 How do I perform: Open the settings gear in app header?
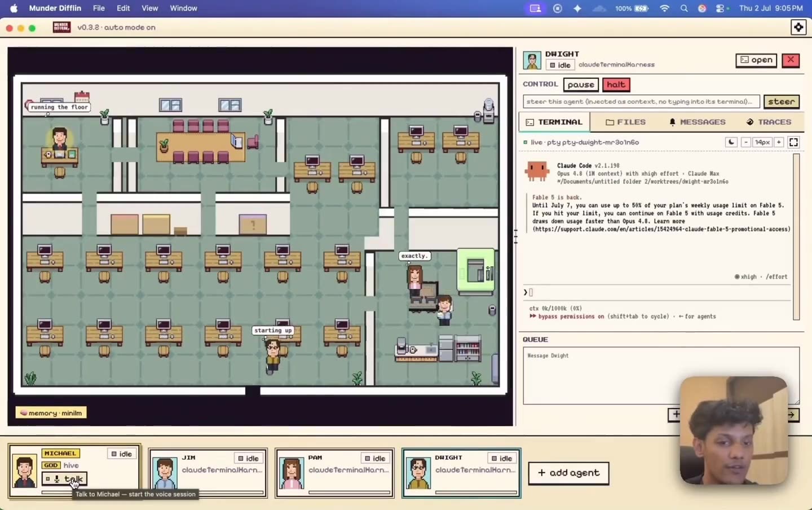pos(798,27)
